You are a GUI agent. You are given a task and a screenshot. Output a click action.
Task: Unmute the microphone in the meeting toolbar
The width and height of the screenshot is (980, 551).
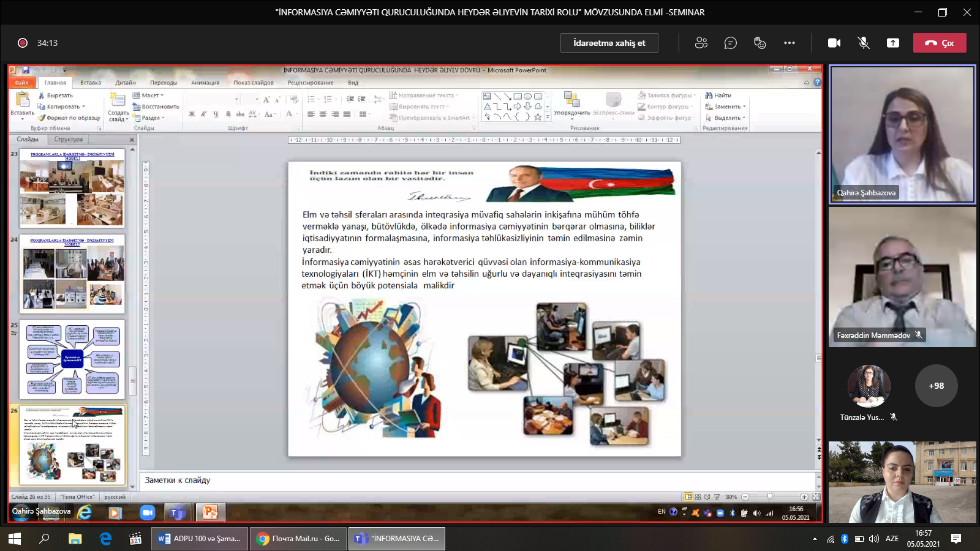(x=864, y=43)
